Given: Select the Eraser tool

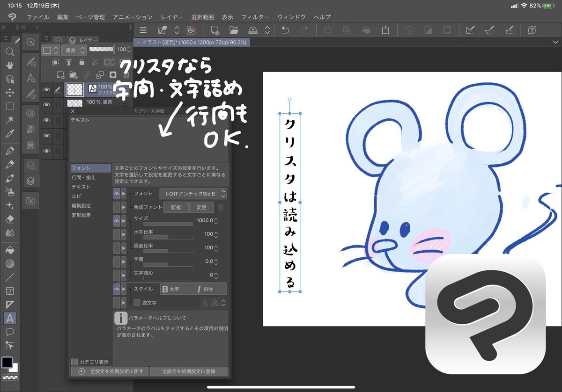Looking at the screenshot, I should [x=9, y=219].
